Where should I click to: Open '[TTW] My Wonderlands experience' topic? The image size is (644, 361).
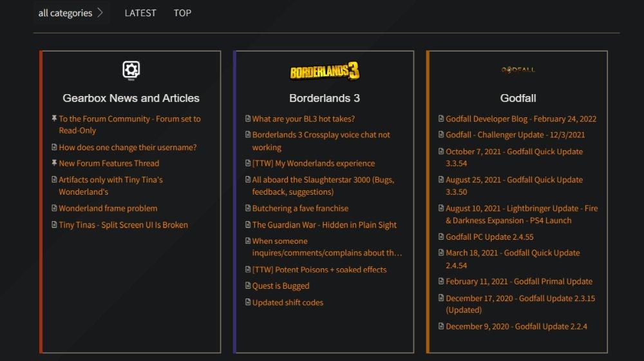pos(314,163)
